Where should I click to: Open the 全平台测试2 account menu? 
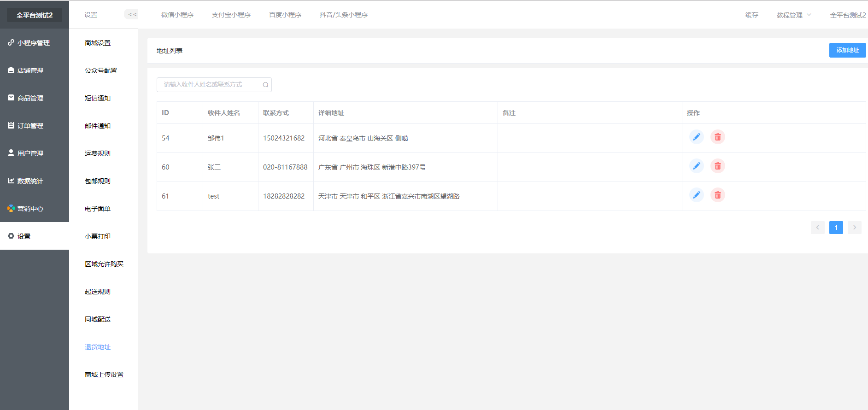coord(848,15)
